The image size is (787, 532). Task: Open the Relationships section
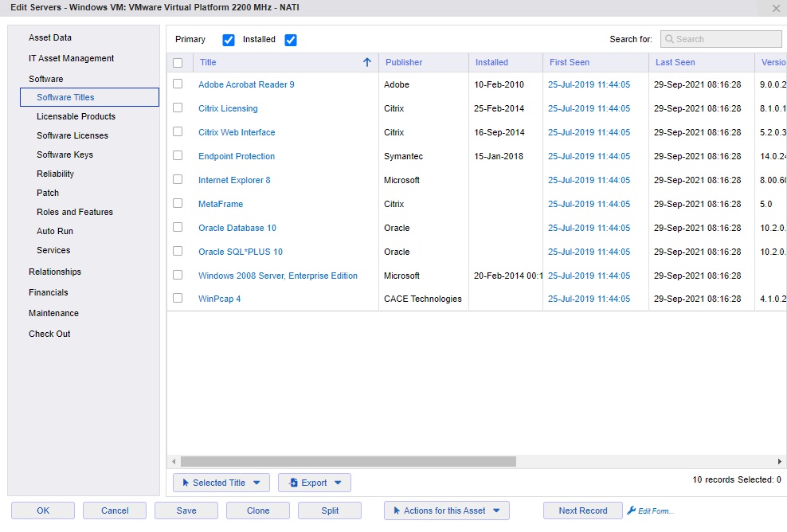pos(55,272)
